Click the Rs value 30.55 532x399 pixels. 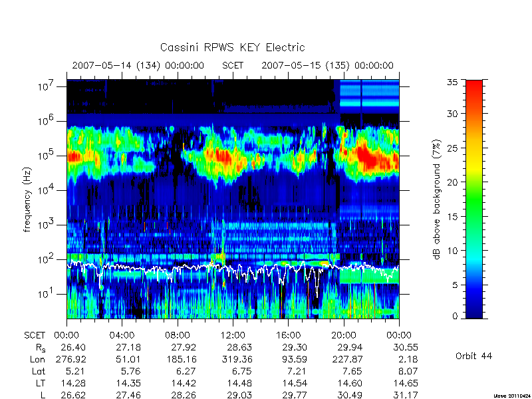tap(406, 347)
